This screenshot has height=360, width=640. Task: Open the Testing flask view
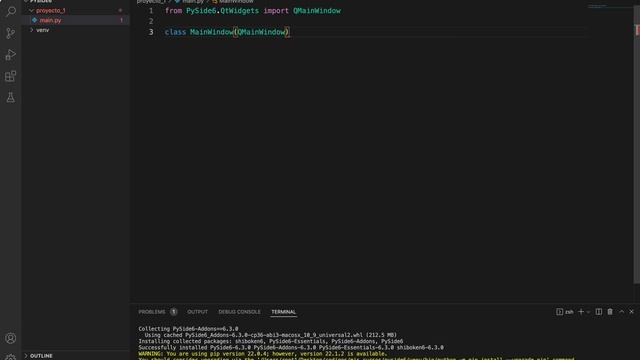coord(11,98)
